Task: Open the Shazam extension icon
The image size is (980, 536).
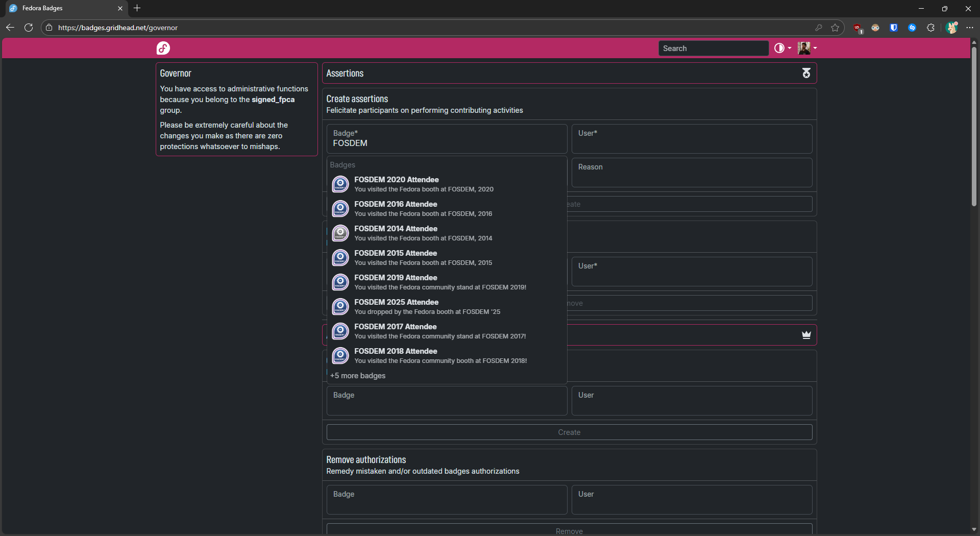Action: [x=912, y=28]
